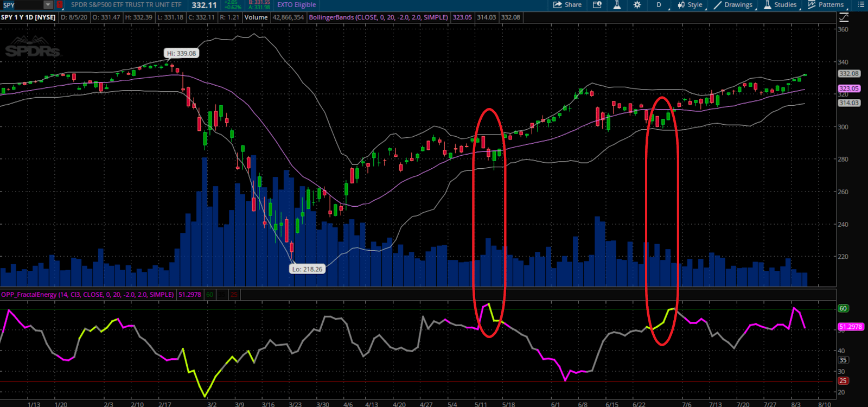Click the 314.03 price axis label
The image size is (868, 407).
pos(849,103)
